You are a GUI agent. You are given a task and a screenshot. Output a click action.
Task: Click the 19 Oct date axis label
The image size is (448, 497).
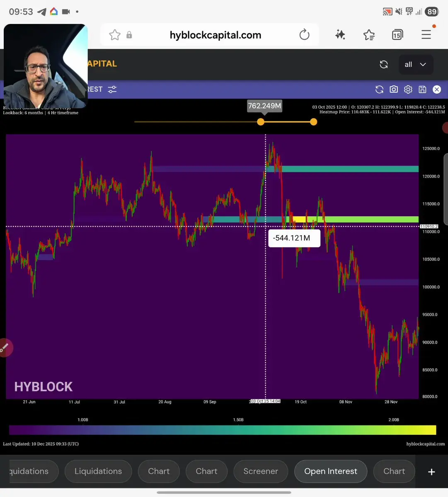point(300,402)
